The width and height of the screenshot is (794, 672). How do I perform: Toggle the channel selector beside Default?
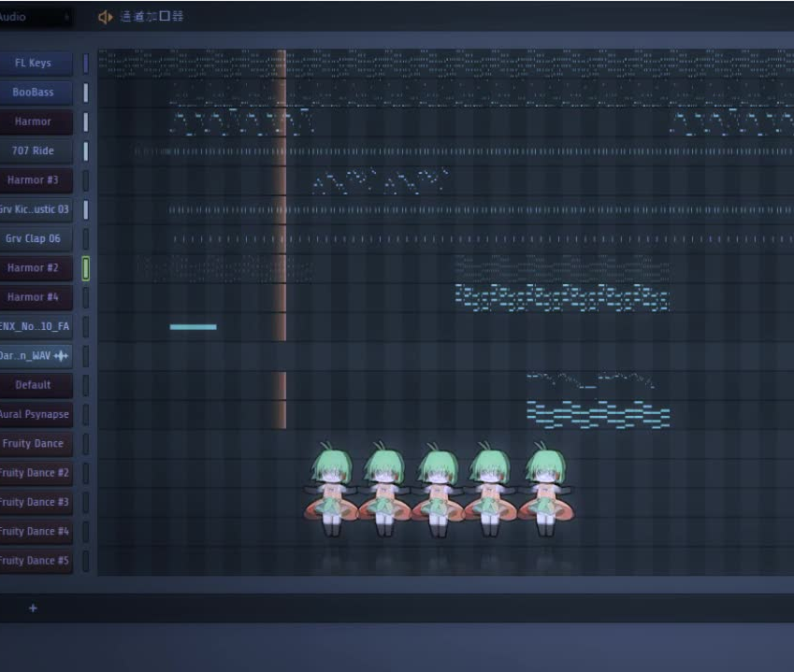86,385
